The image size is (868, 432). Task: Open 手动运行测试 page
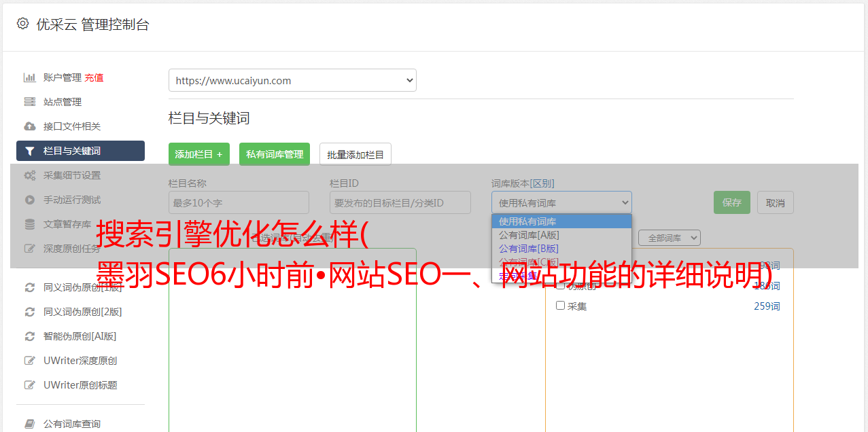(72, 200)
